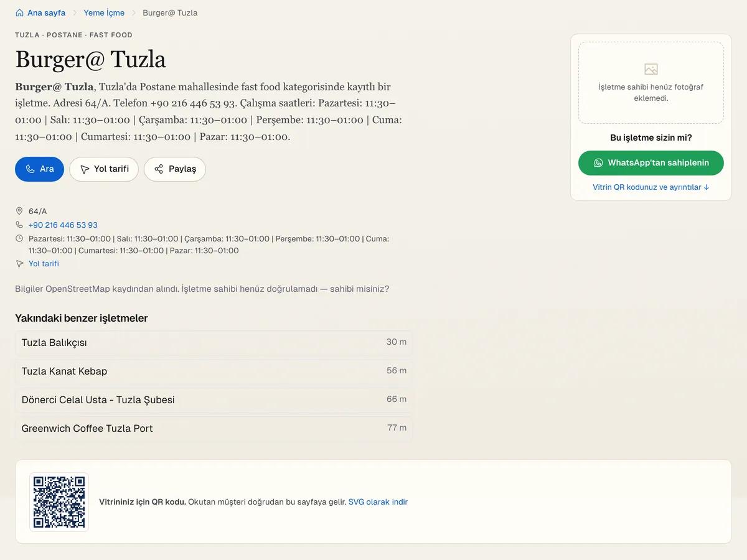Download the QR code via SVG olarak indir
Screen dimensions: 747x560
click(378, 502)
